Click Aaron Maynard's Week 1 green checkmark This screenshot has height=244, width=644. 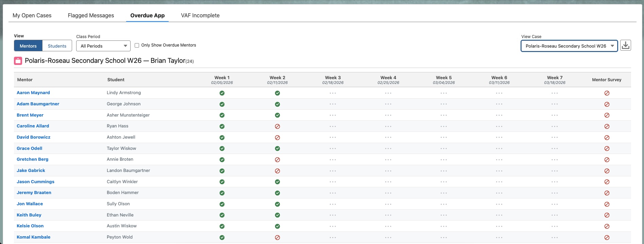pyautogui.click(x=222, y=93)
